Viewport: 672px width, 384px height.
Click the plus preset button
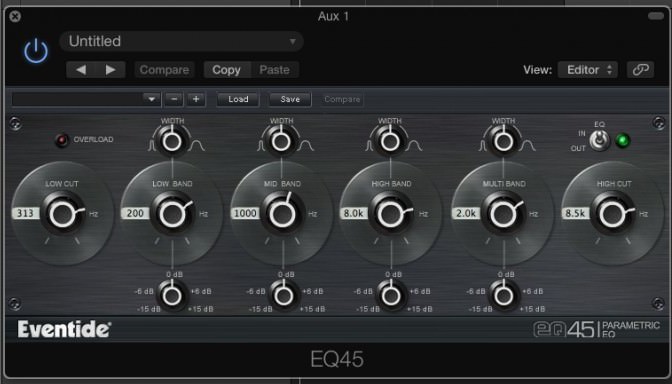[x=196, y=99]
